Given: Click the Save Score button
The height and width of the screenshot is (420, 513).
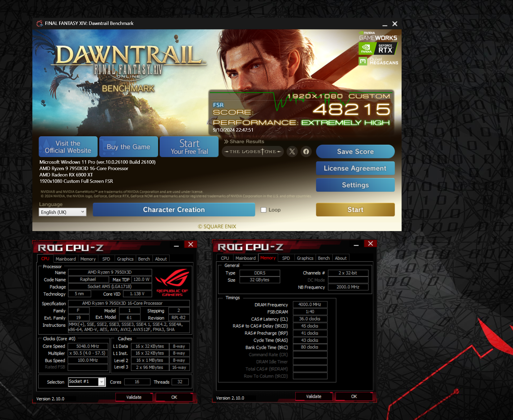Looking at the screenshot, I should coord(355,151).
